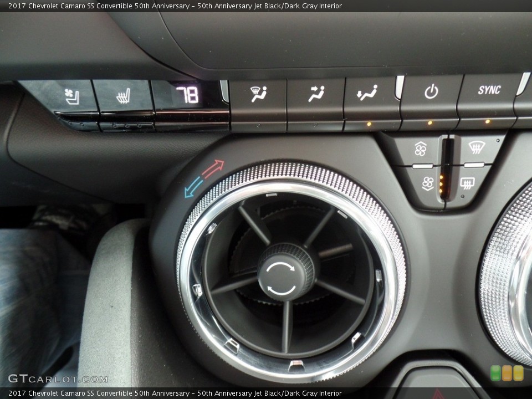This screenshot has height=399, width=532.
Task: Select the floor airflow mode
Action: click(367, 93)
